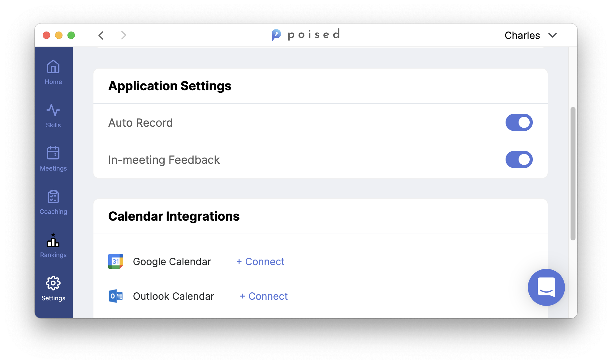Open the Charles user menu

point(531,35)
